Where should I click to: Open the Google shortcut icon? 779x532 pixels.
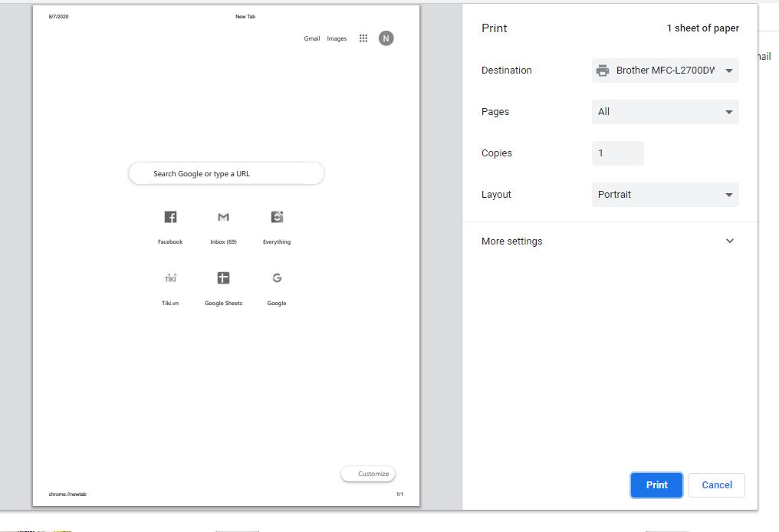coord(277,278)
